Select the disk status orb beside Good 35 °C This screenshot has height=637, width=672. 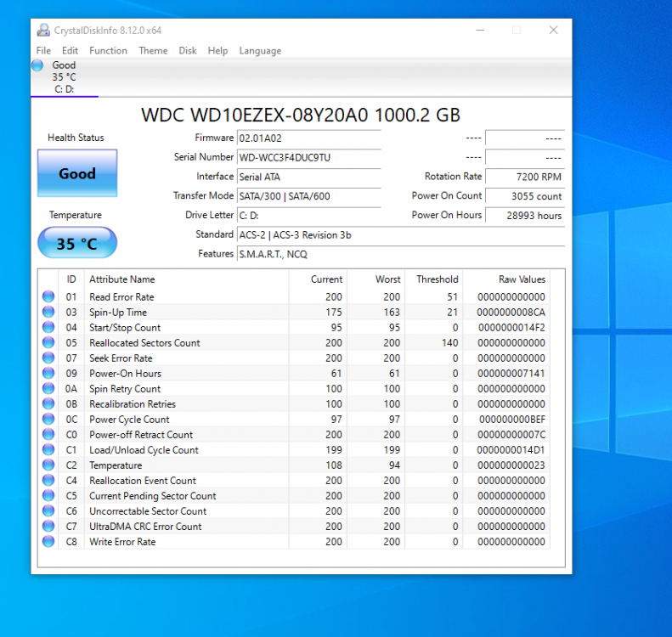pos(37,65)
